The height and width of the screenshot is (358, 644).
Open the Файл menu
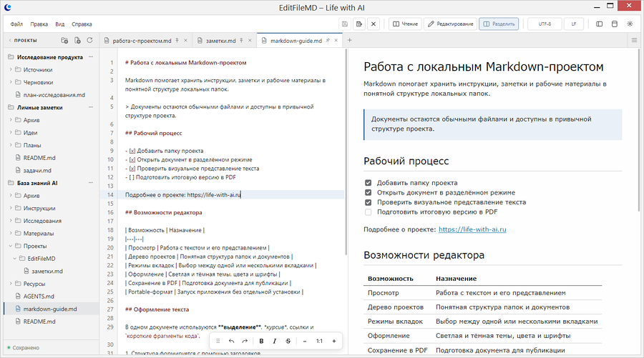(16, 24)
